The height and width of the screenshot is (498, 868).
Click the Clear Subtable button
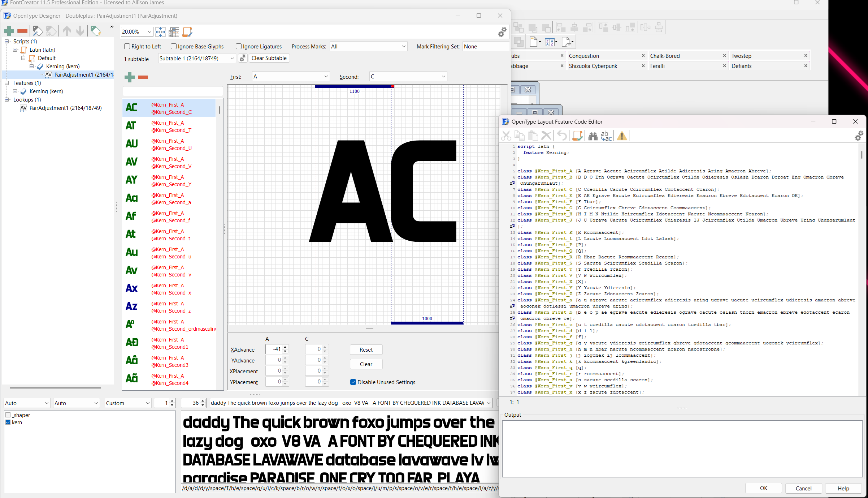coord(269,58)
